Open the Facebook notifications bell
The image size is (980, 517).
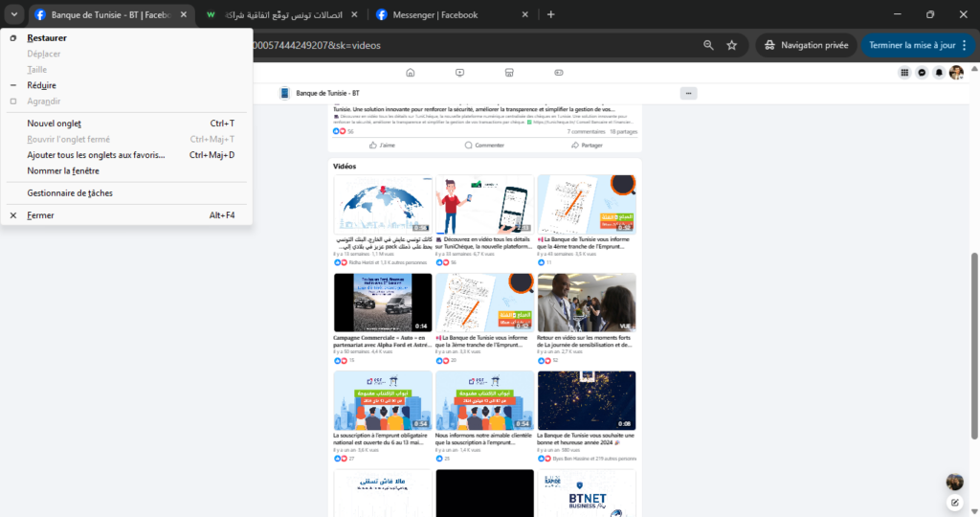click(939, 73)
